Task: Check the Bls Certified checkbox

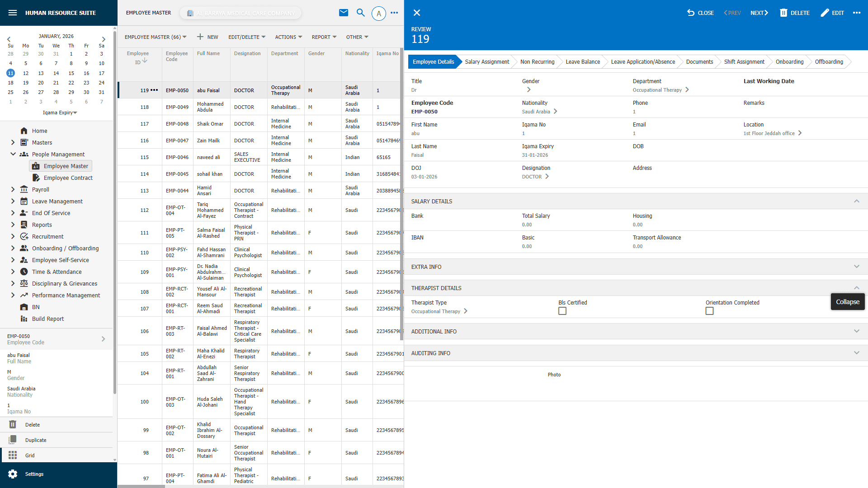Action: click(x=562, y=311)
